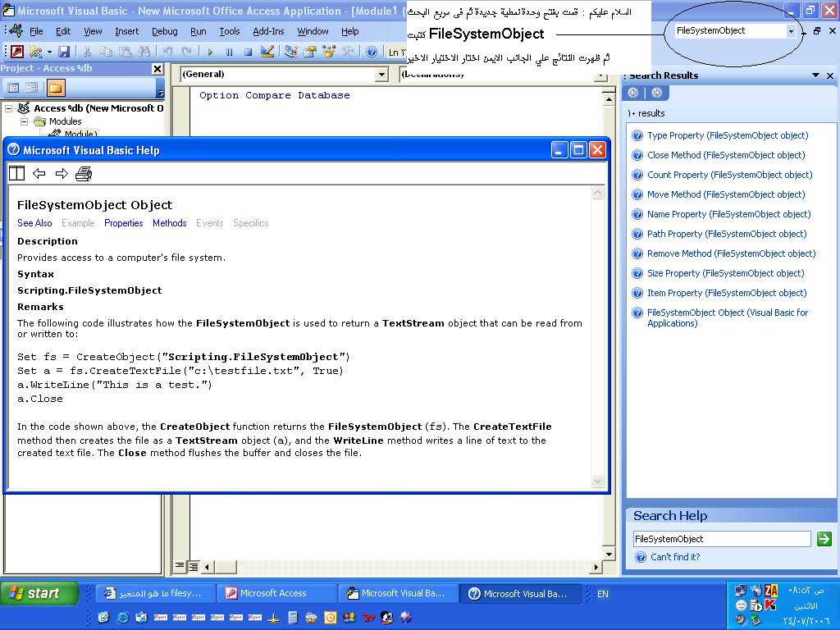Open the Add-Ins menu
The image size is (840, 630).
pos(268,32)
